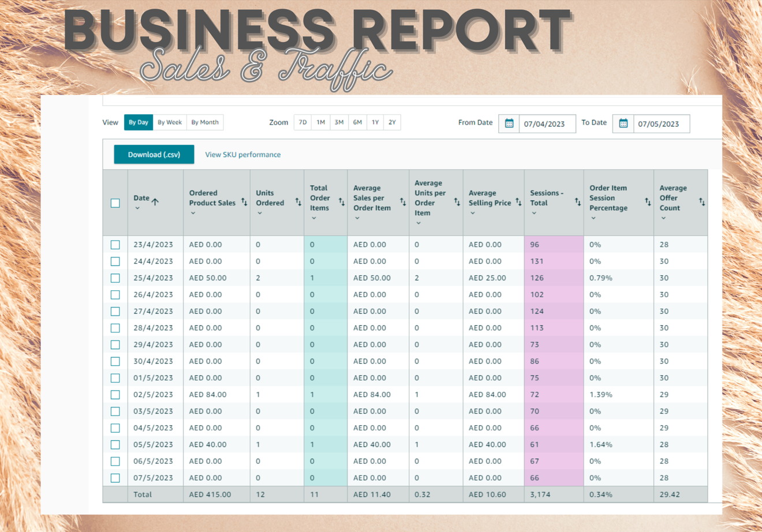Check the row for 24/4/2023
Screen dimensions: 762x532
coord(115,261)
